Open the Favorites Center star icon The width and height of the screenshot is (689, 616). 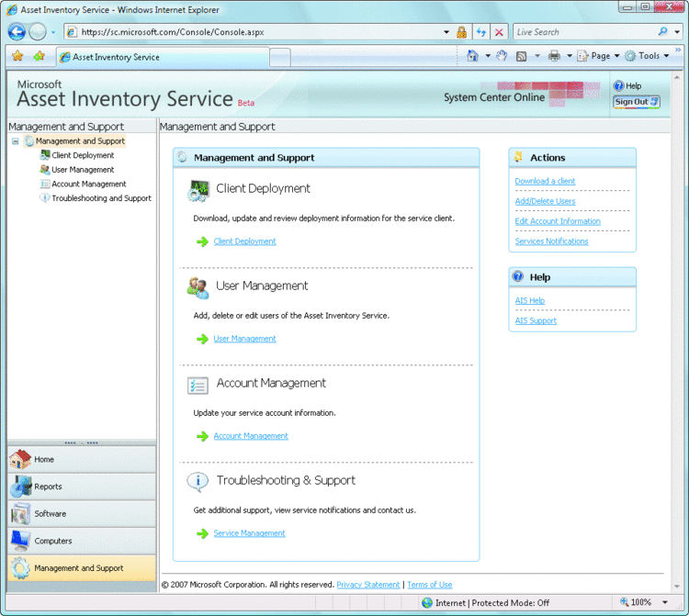tap(17, 56)
